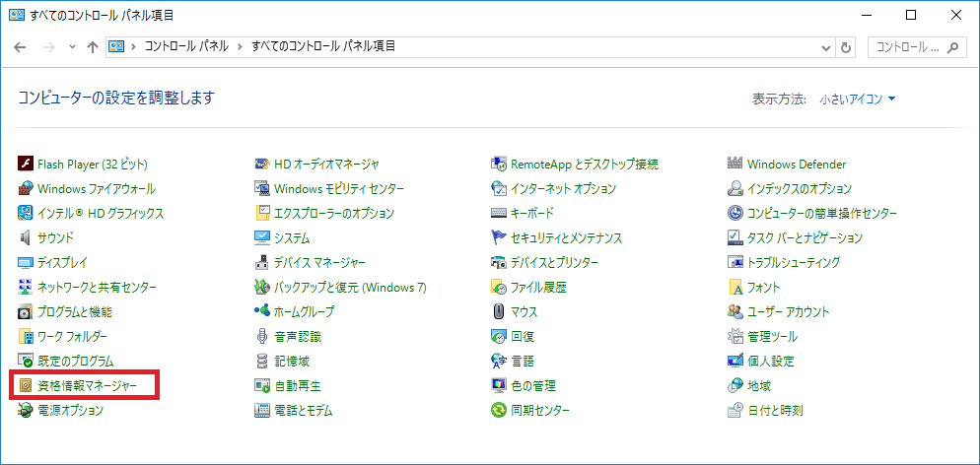
Task: Open 音声認識 microphone icon
Action: click(262, 336)
